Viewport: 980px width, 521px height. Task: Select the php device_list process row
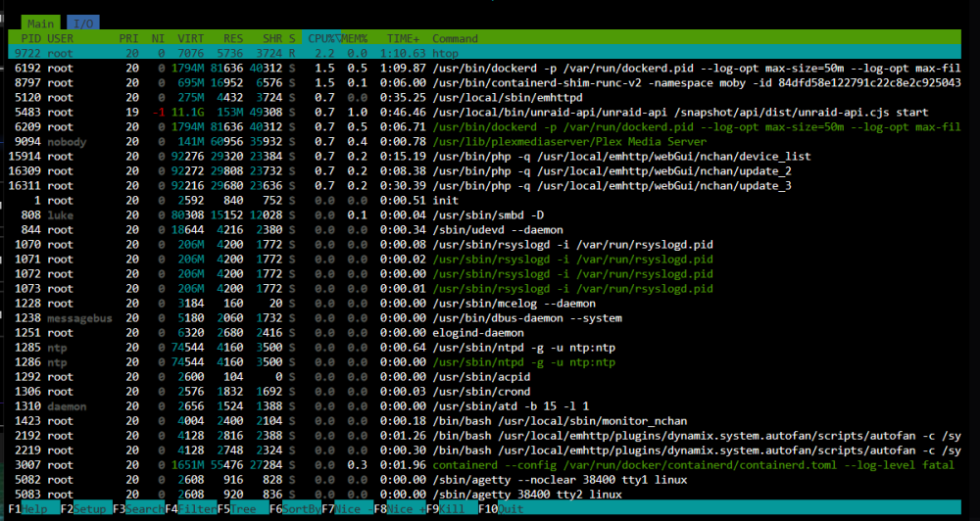[x=484, y=156]
